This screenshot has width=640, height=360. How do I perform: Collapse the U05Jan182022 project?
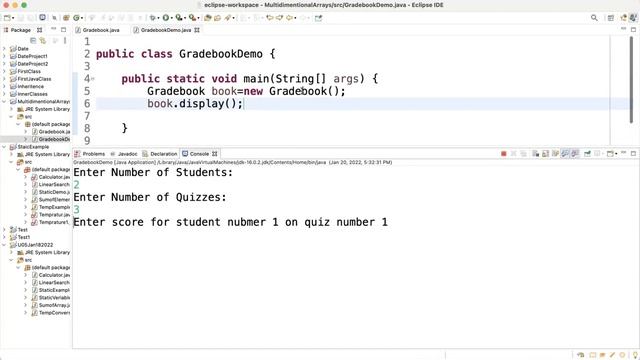pyautogui.click(x=4, y=245)
